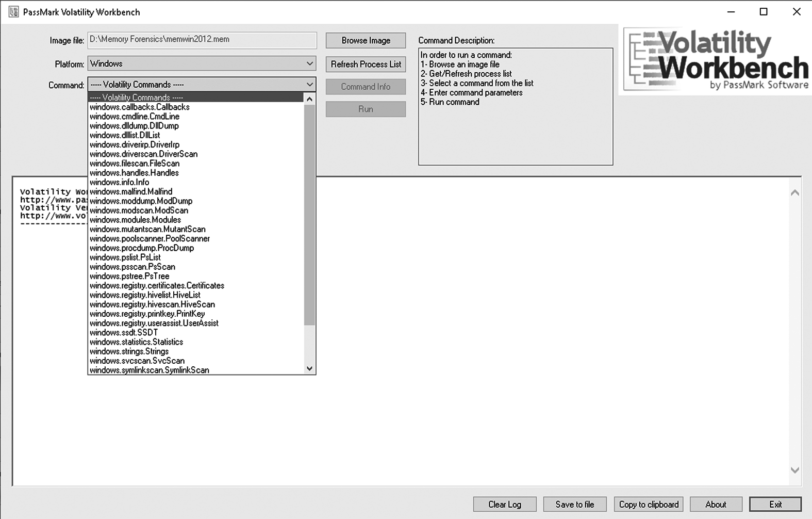
Task: Pick windows.registry.hivelist.HiveList command
Action: 196,295
